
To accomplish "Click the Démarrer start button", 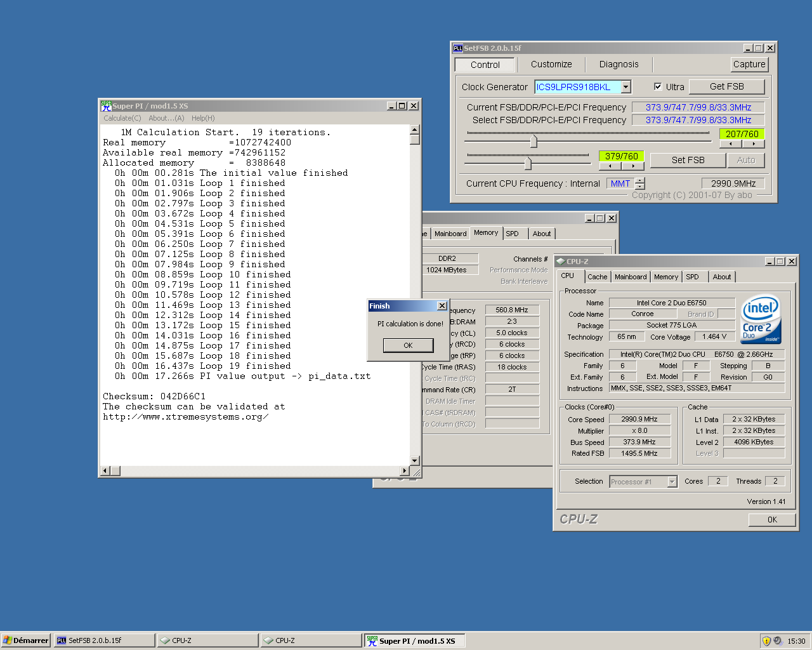I will 25,640.
